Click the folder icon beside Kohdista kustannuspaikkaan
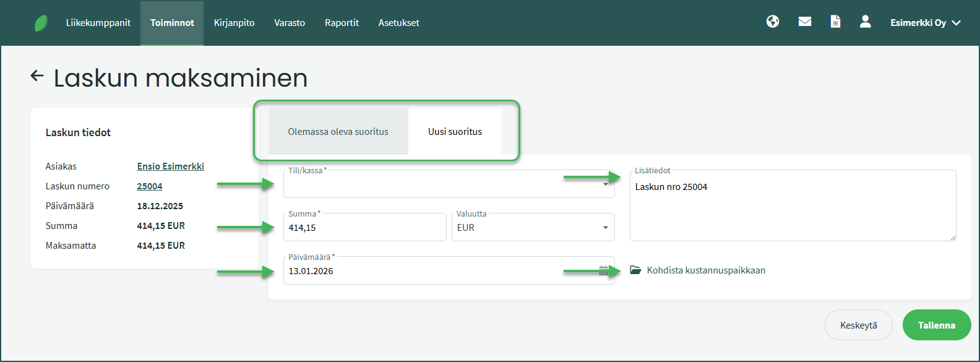The width and height of the screenshot is (980, 362). coord(635,270)
